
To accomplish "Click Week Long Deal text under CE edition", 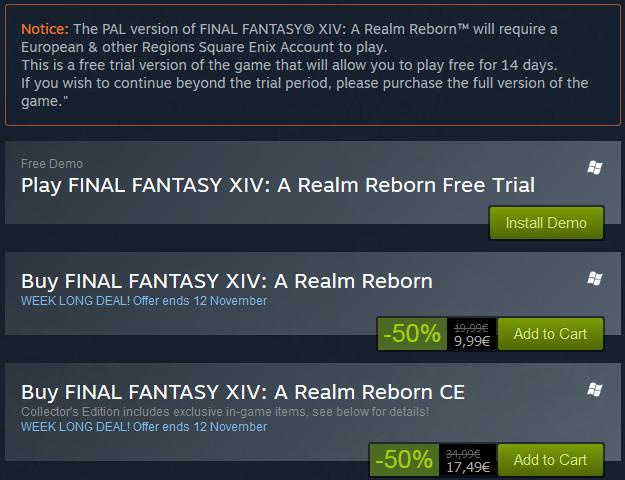I will point(144,427).
